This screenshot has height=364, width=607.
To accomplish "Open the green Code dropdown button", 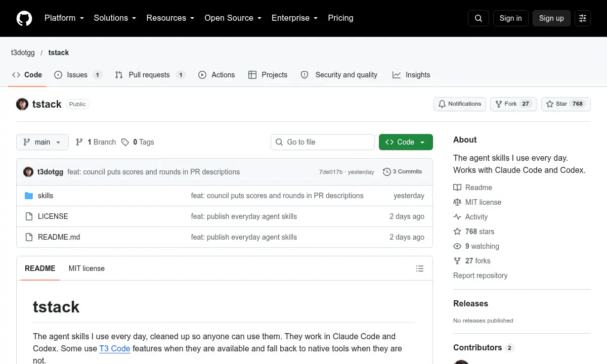I will click(x=406, y=142).
